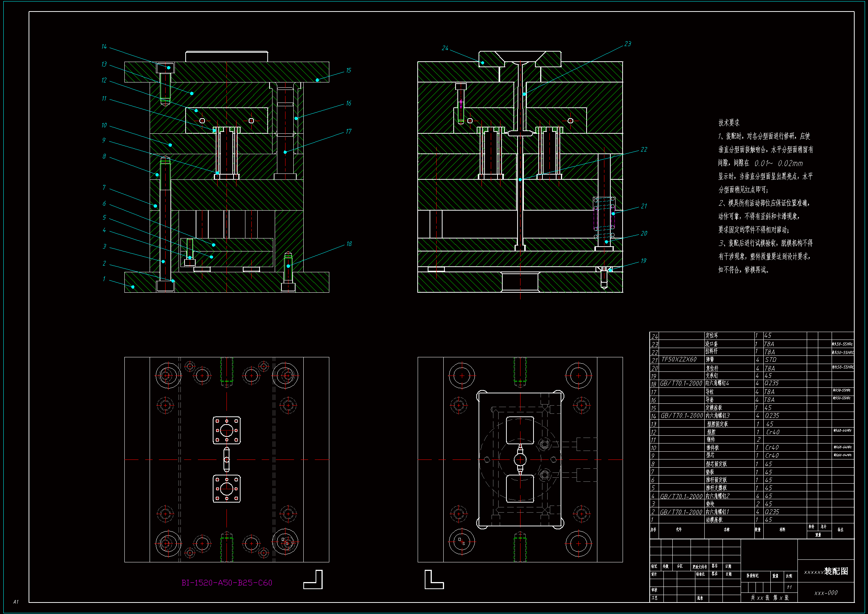Click balloon number 1 at the bottom clamp plate
Screen dimensions: 868x614
[x=104, y=279]
